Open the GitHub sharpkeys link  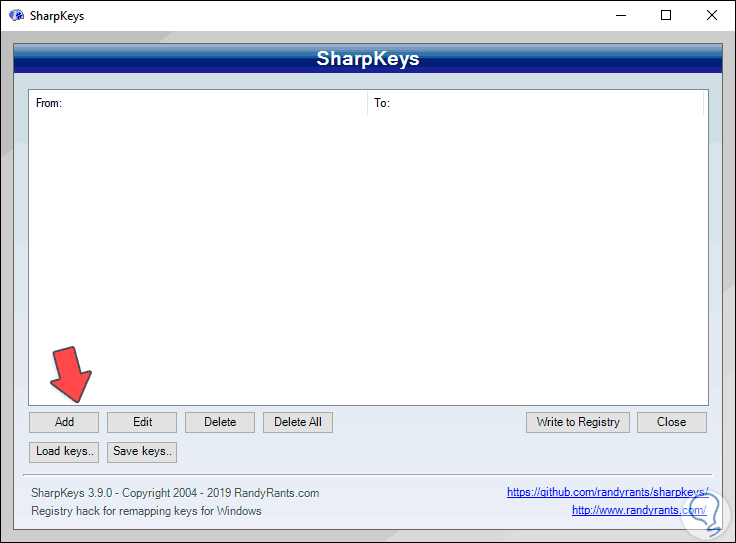[607, 492]
